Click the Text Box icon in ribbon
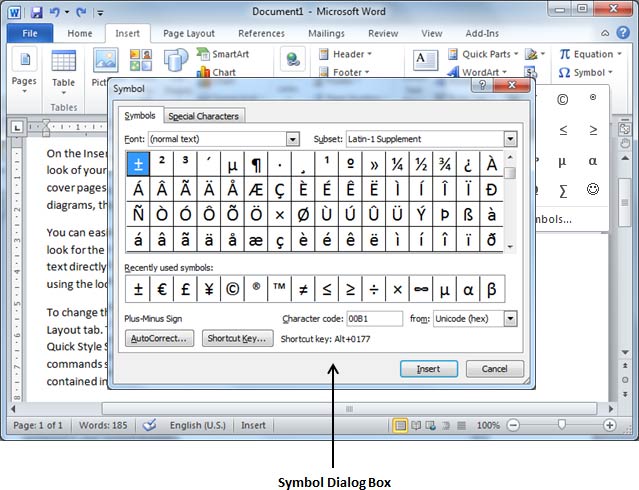 coord(425,60)
